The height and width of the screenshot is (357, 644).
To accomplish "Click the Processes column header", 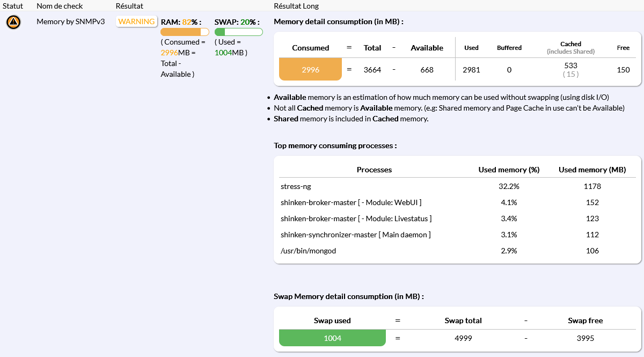I will pyautogui.click(x=374, y=170).
